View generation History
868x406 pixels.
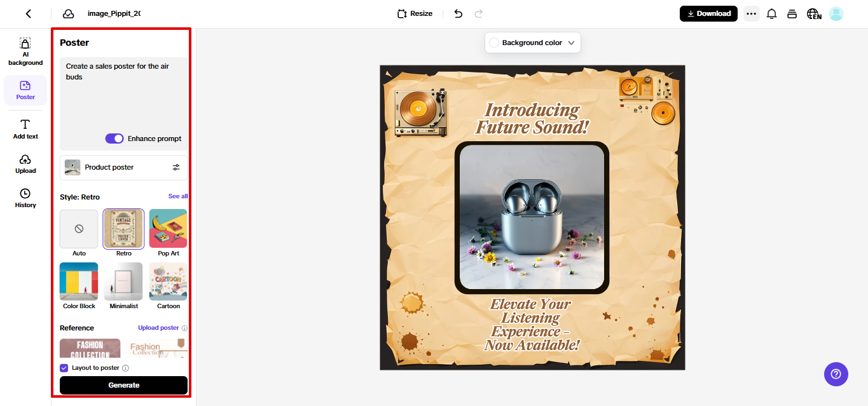[x=25, y=199]
